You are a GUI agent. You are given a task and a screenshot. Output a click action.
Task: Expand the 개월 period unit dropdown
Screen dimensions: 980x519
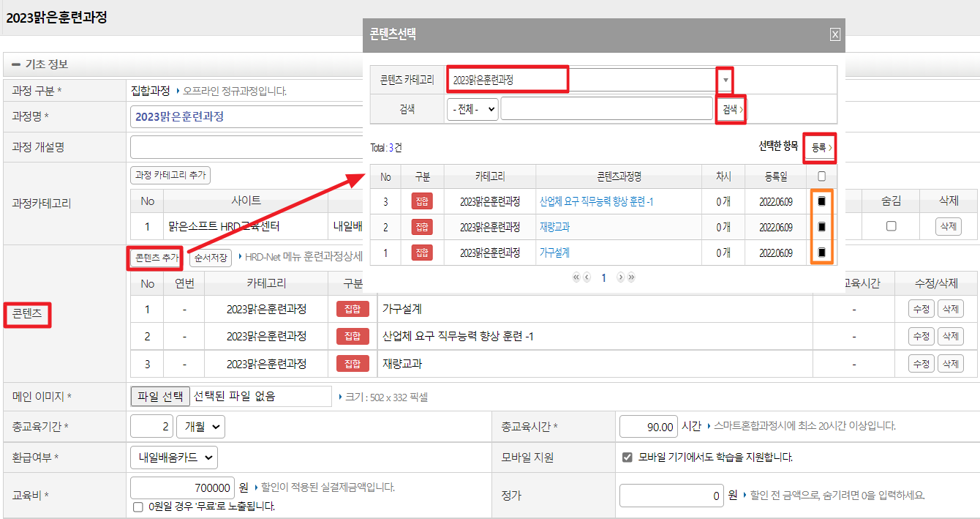click(x=201, y=427)
